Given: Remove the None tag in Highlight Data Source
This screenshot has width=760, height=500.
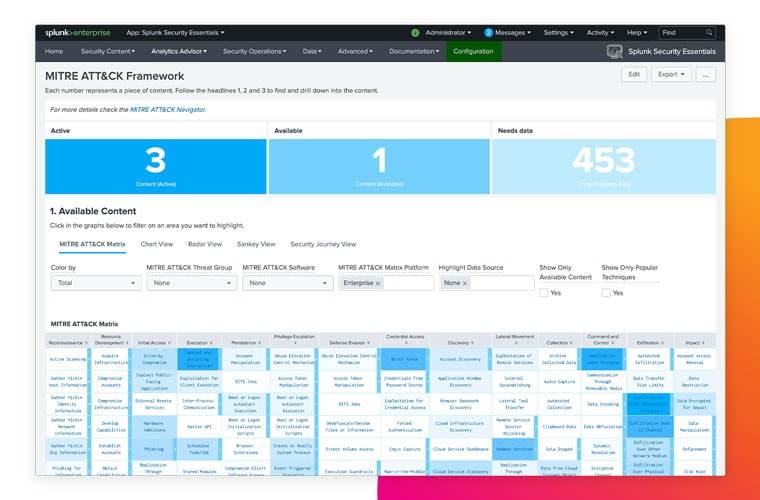Looking at the screenshot, I should click(464, 283).
